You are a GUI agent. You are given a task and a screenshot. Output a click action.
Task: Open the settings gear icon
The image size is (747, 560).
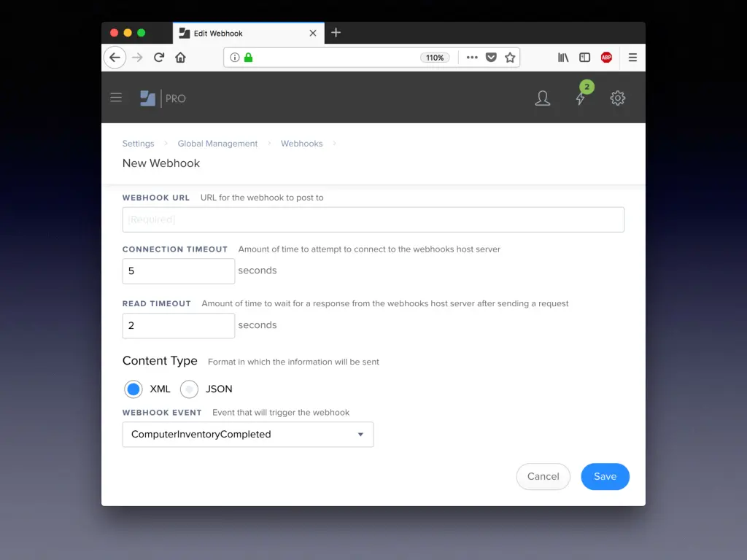(618, 98)
